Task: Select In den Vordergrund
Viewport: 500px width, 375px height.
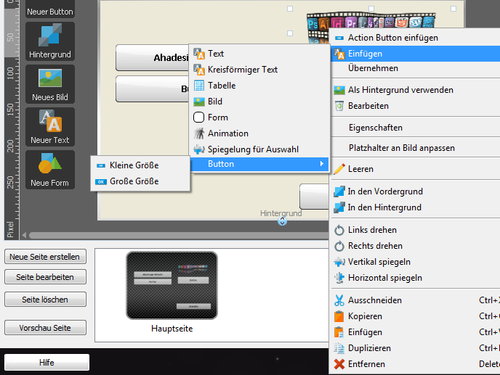Action: point(415,191)
